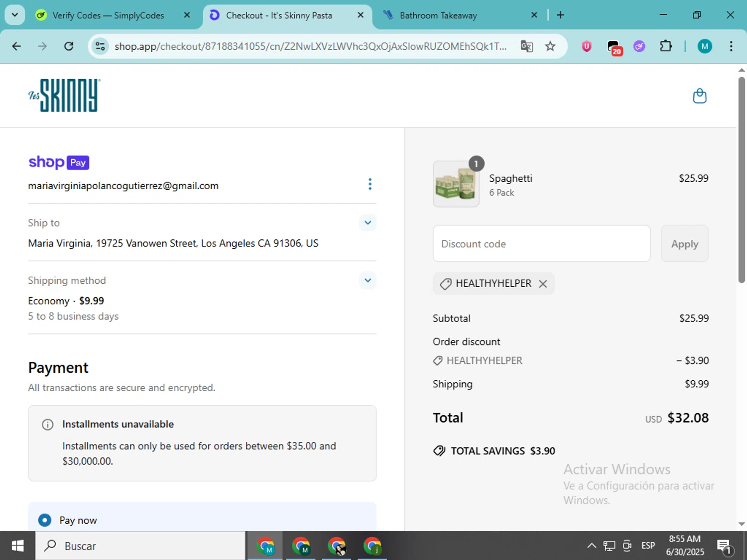This screenshot has width=747, height=560.
Task: Click the HEALTHYHELPER order discount line
Action: [x=571, y=360]
